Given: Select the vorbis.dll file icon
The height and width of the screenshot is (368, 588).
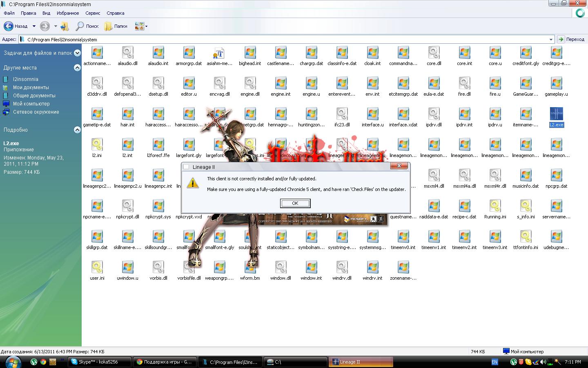Looking at the screenshot, I should (x=158, y=267).
